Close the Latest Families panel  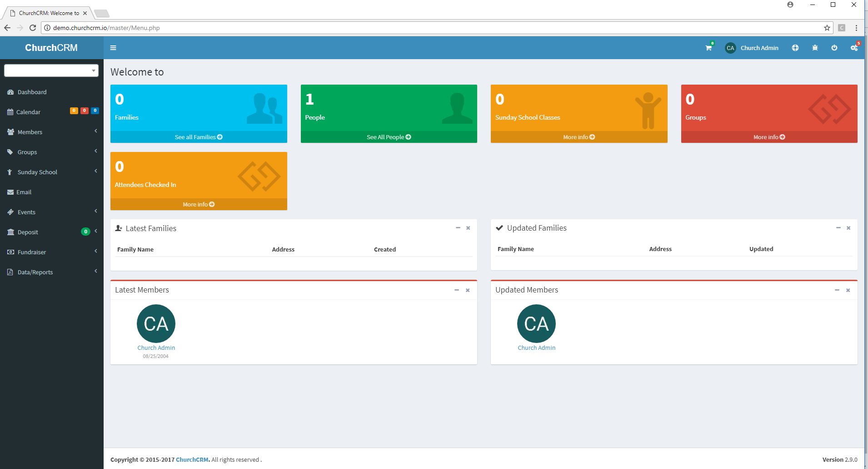tap(468, 228)
